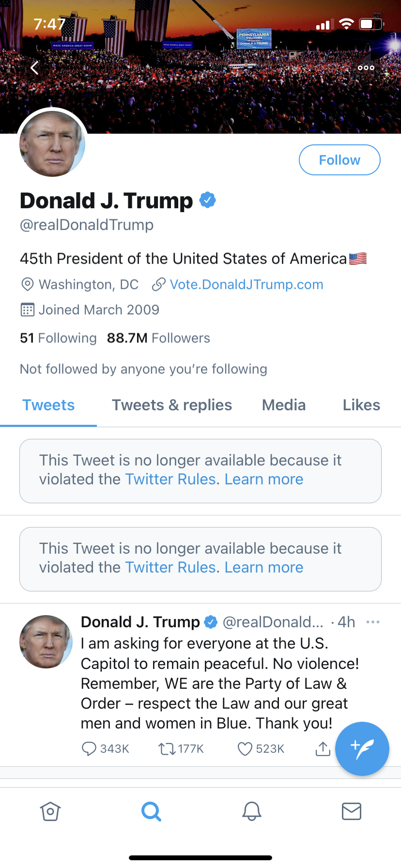
Task: Open Messages envelope icon
Action: [352, 811]
